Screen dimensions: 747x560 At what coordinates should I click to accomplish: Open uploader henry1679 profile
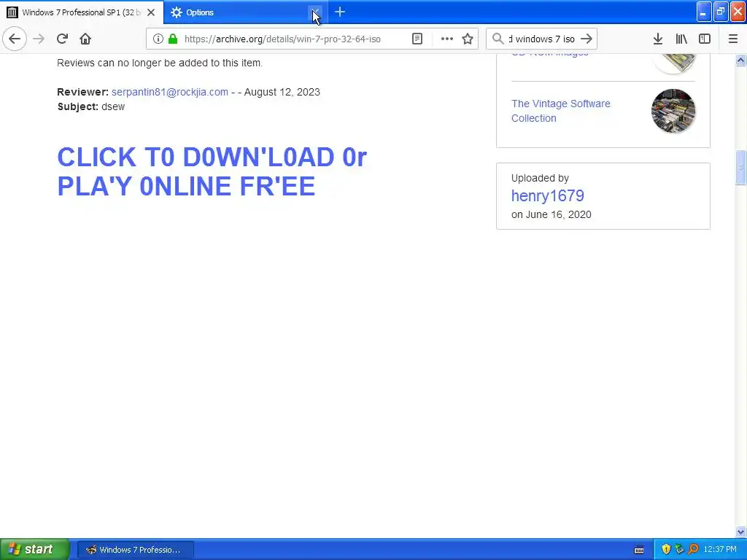click(x=547, y=195)
